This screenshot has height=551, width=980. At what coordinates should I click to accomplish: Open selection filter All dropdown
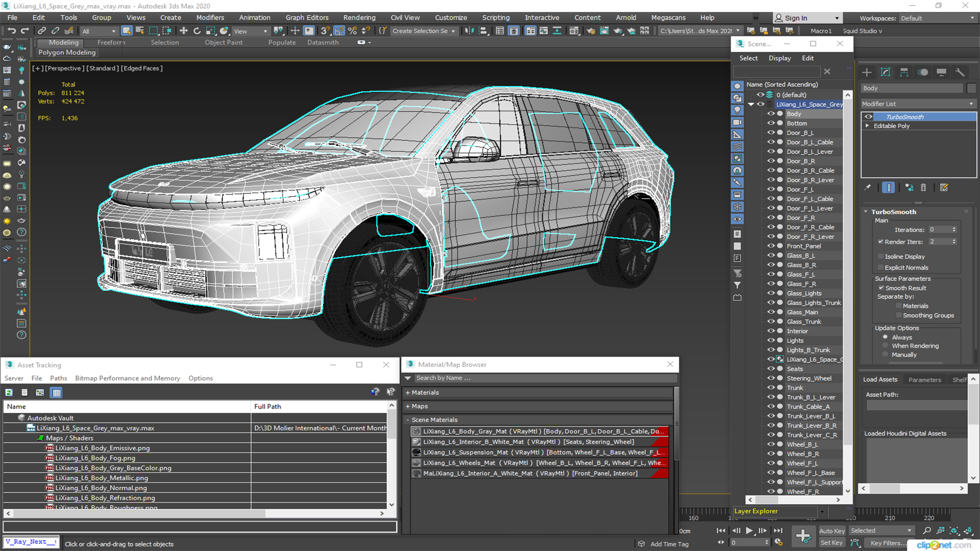pos(99,31)
